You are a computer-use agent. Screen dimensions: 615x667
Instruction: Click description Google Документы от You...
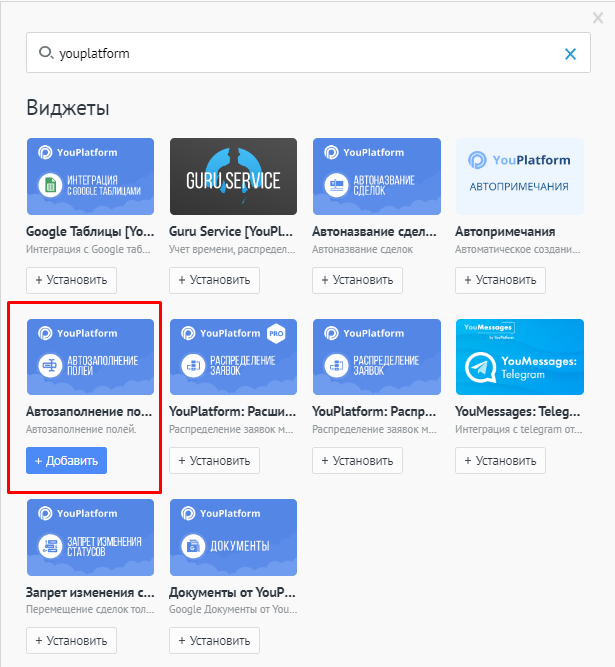(233, 610)
